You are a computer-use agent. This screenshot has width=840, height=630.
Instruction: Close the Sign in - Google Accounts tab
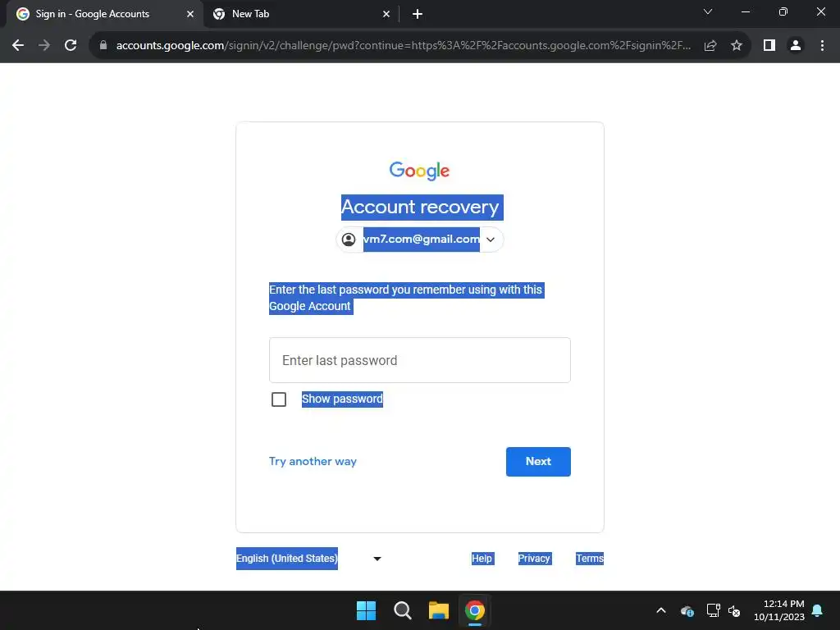(x=190, y=15)
